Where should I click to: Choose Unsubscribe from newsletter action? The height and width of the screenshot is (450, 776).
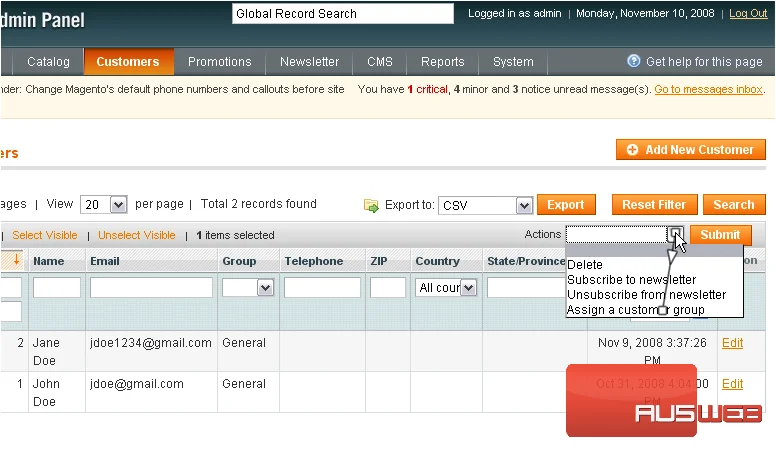pyautogui.click(x=655, y=295)
